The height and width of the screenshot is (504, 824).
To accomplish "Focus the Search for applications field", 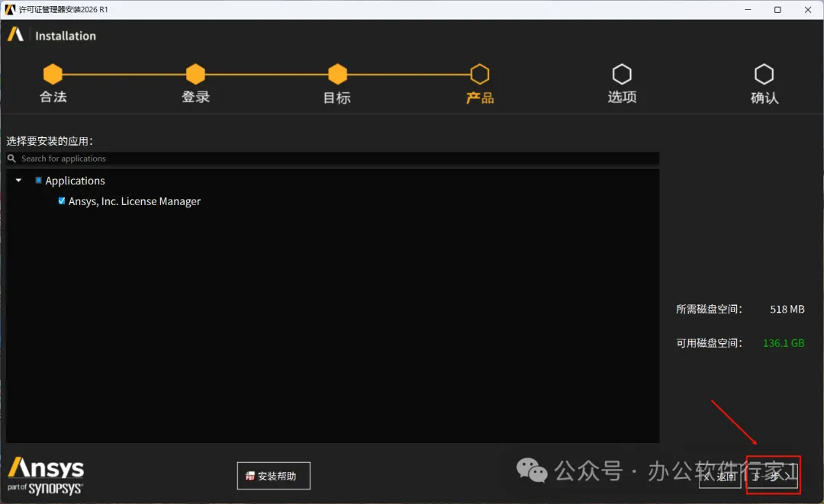I will pos(333,159).
